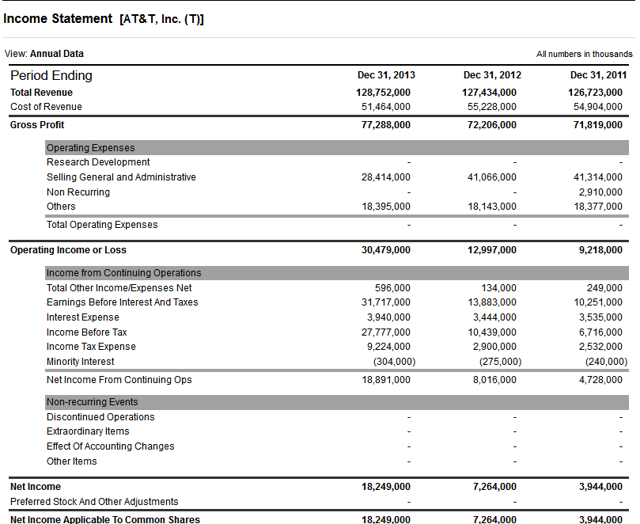Viewport: 640px width, 524px height.
Task: Select the Total Revenue row label
Action: click(41, 93)
